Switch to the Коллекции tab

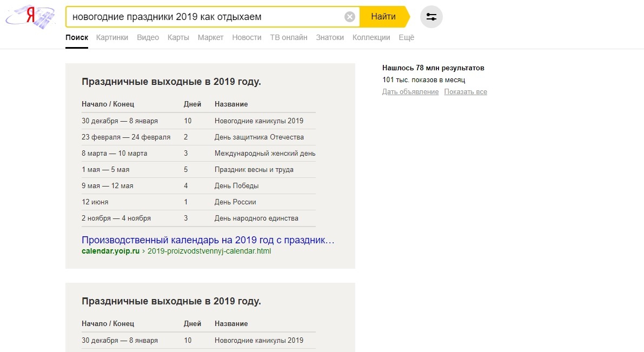coord(371,37)
